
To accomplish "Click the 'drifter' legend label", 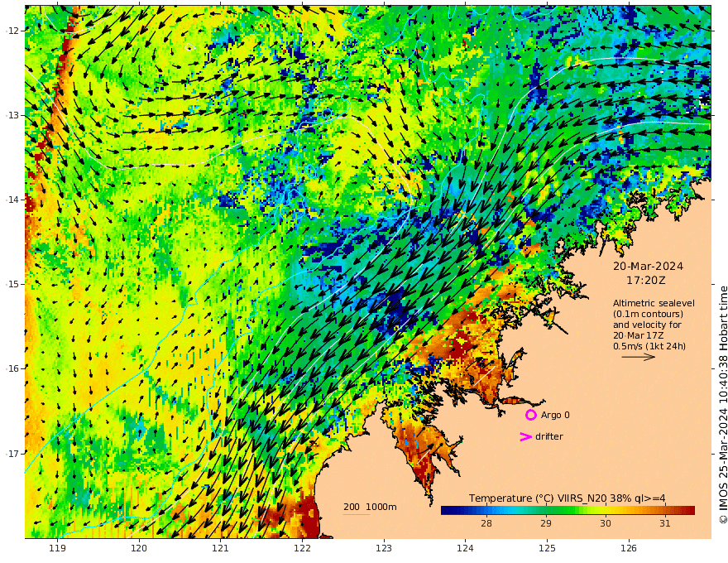I will tap(548, 436).
